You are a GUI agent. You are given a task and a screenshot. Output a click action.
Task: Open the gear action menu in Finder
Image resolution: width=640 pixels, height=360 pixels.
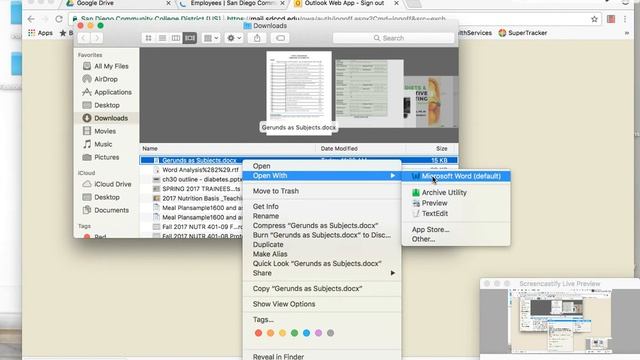click(234, 38)
